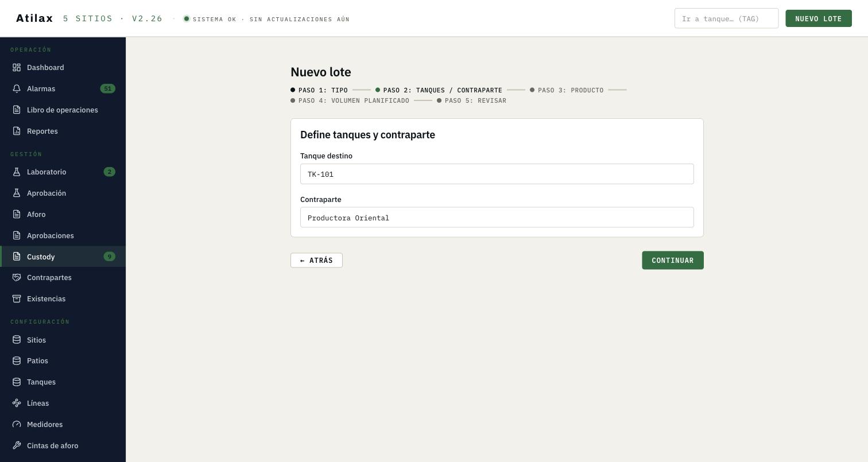Click the Sitios database icon
This screenshot has height=462, width=868.
pos(17,340)
